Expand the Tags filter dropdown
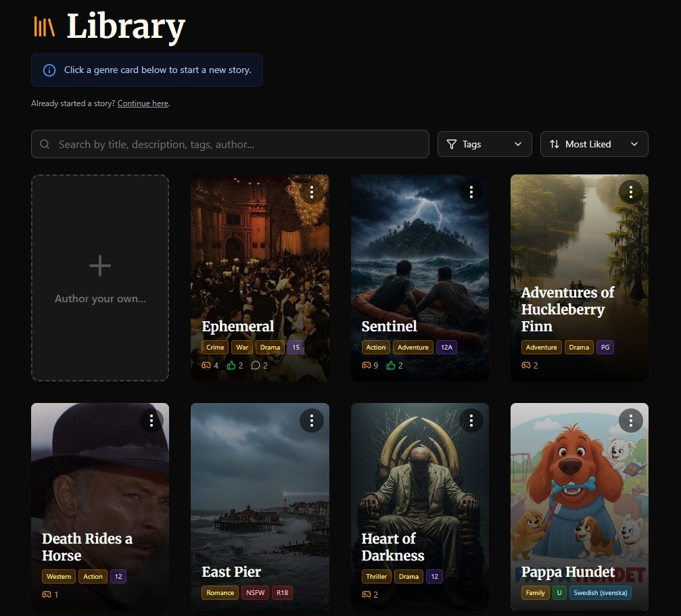Image resolution: width=681 pixels, height=616 pixels. pos(484,144)
